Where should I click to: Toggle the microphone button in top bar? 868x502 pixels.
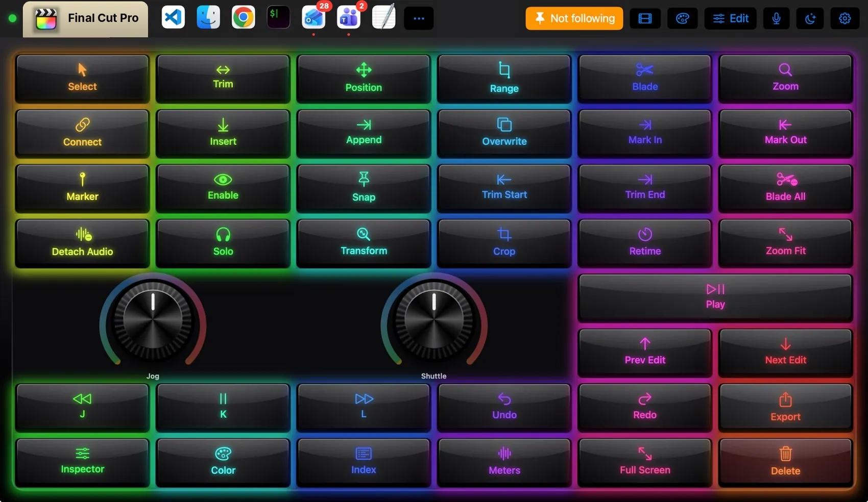coord(776,18)
